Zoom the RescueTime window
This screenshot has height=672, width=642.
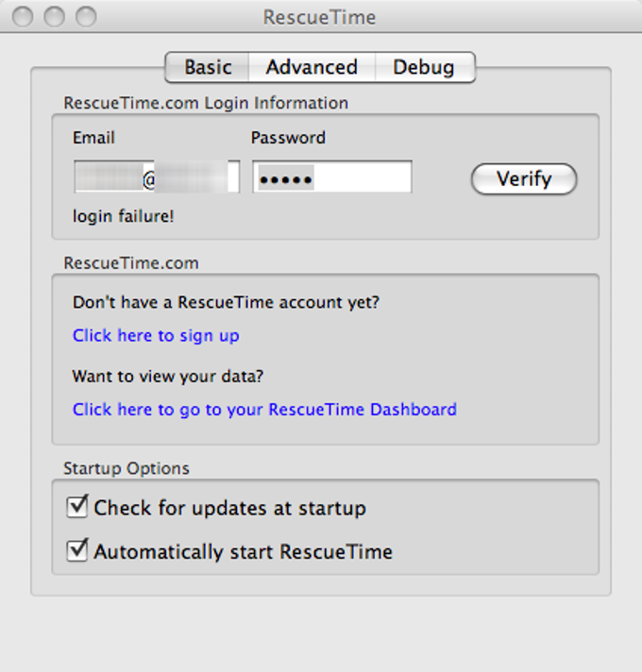point(86,17)
